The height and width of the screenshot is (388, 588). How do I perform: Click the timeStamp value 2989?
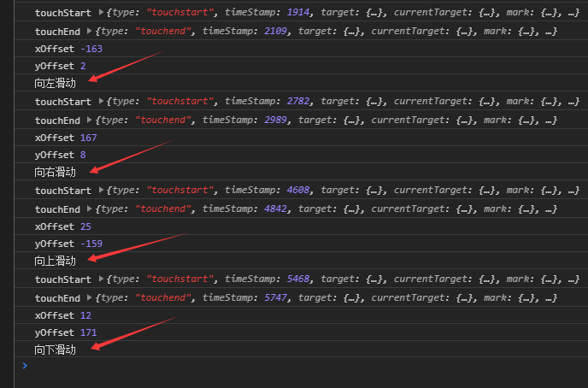pos(275,120)
